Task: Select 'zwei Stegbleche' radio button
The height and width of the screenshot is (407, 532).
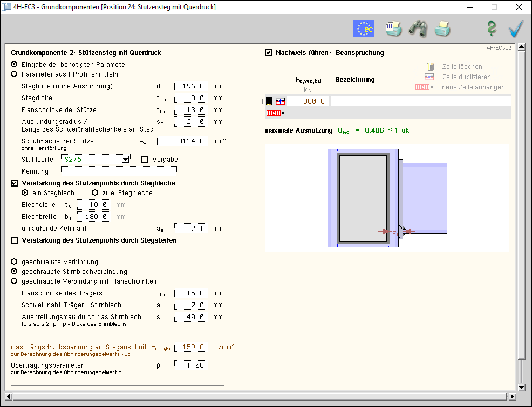Action: click(95, 193)
